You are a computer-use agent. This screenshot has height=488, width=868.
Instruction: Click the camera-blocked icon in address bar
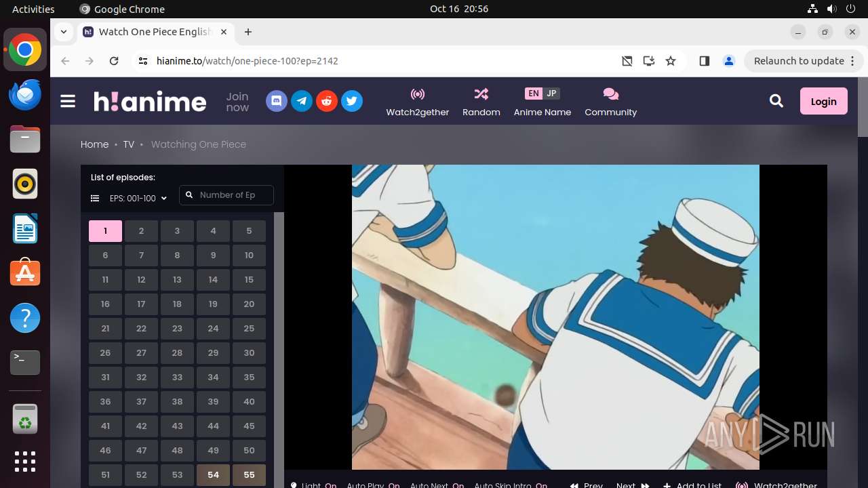point(627,61)
